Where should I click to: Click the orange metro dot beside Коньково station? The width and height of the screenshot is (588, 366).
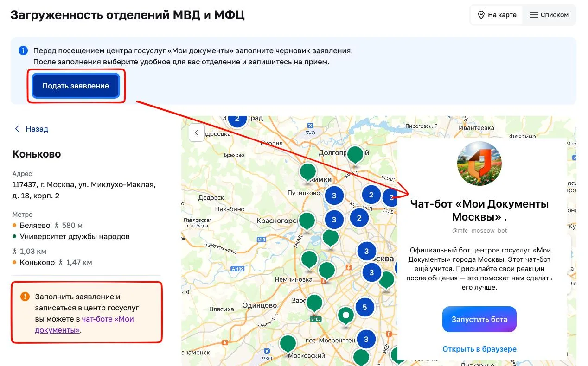(15, 263)
